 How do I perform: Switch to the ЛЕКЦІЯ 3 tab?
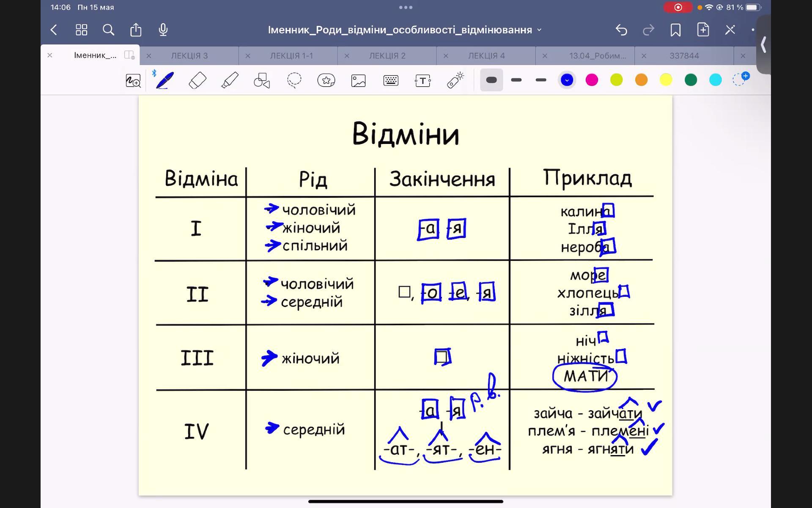click(x=189, y=55)
